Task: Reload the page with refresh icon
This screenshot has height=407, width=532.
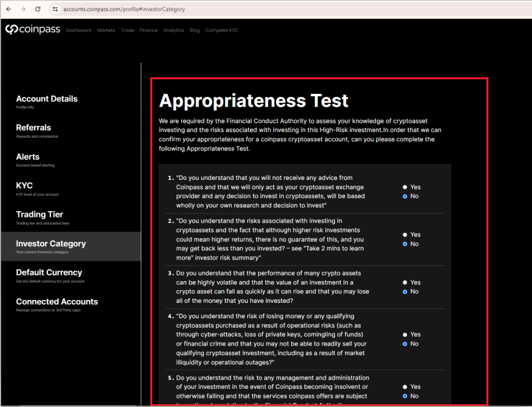Action: pos(38,9)
